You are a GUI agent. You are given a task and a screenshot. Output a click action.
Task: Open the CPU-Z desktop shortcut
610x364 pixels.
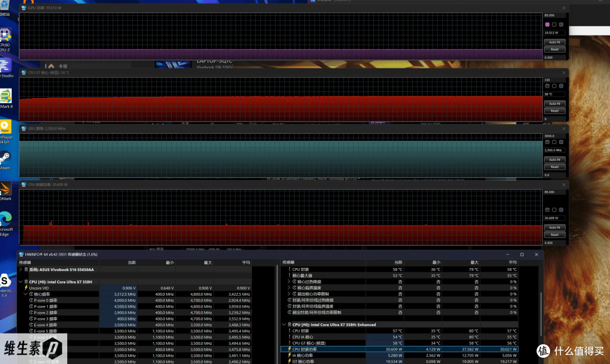[x=5, y=40]
